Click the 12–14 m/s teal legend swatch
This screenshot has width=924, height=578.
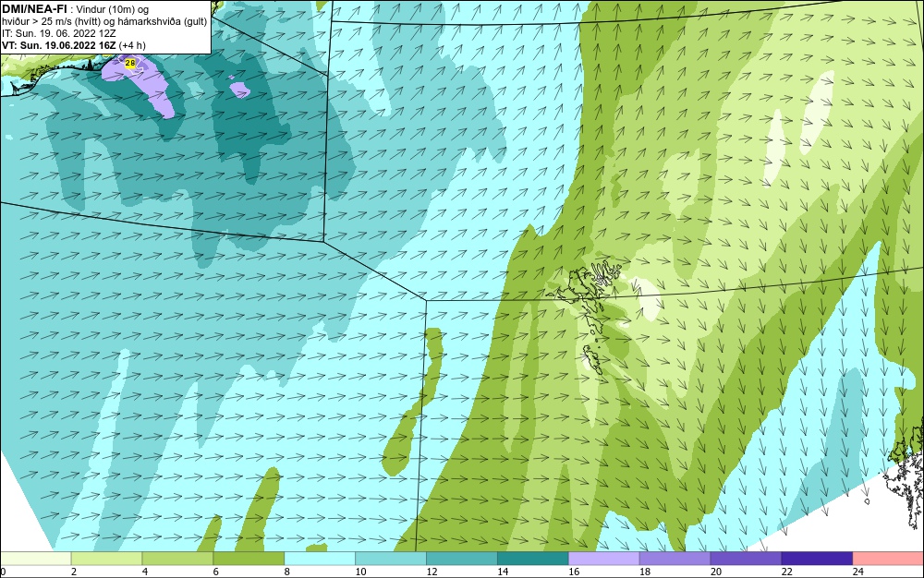pos(461,559)
